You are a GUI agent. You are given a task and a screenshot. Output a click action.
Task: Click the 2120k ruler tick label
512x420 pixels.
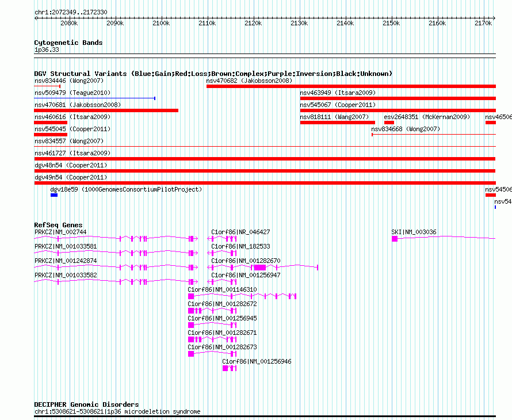pos(253,23)
